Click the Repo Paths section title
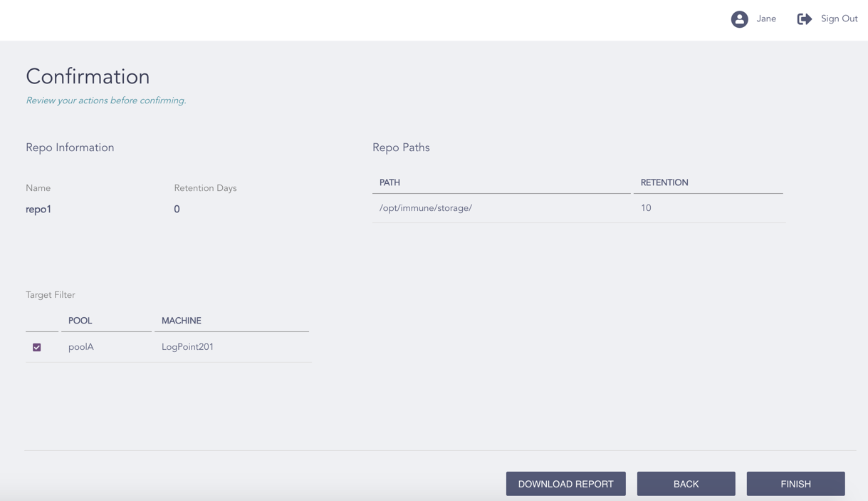868x501 pixels. (x=401, y=148)
